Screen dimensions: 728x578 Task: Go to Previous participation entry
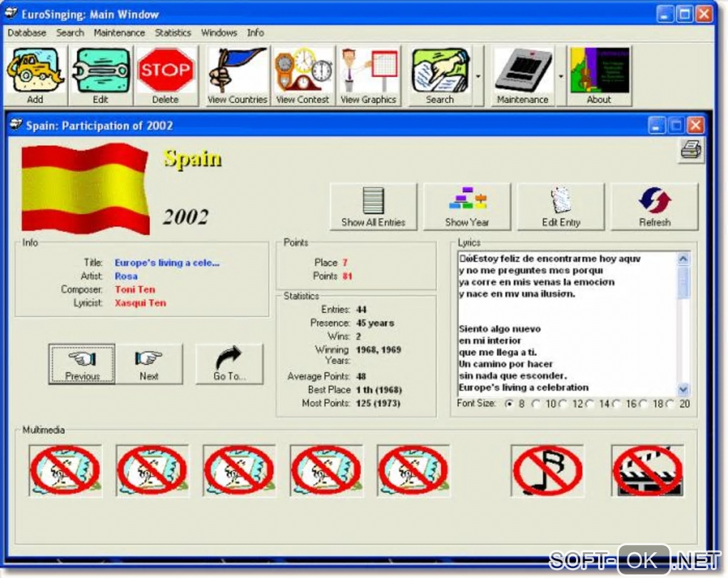click(x=82, y=365)
